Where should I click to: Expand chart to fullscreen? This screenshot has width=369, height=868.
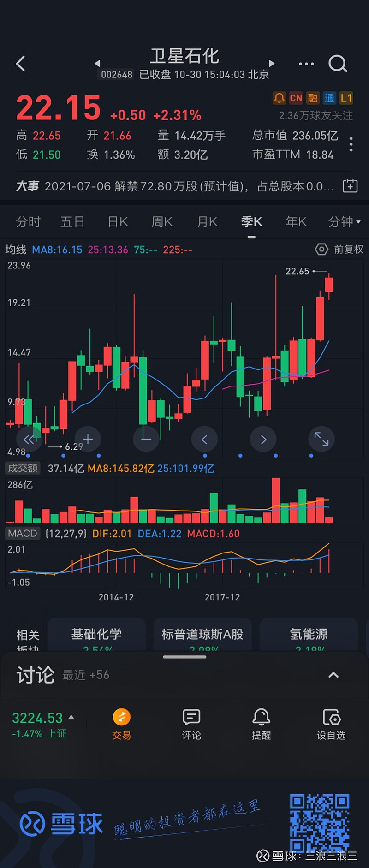click(x=321, y=439)
